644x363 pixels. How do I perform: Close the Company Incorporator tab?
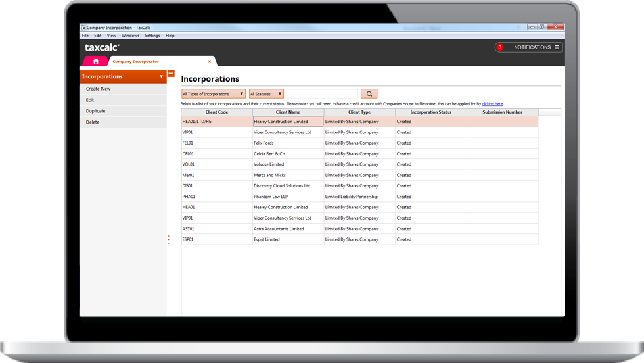[x=210, y=62]
